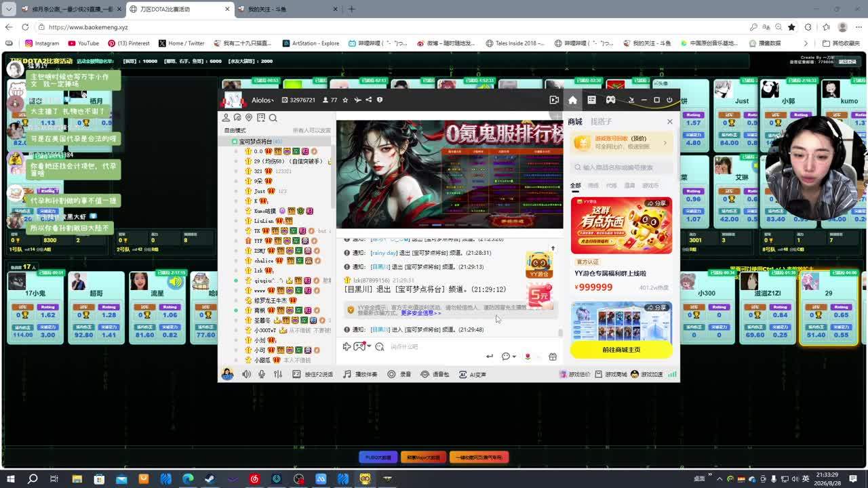Click the 5元 red coupon icon
The width and height of the screenshot is (868, 488).
pyautogui.click(x=540, y=295)
